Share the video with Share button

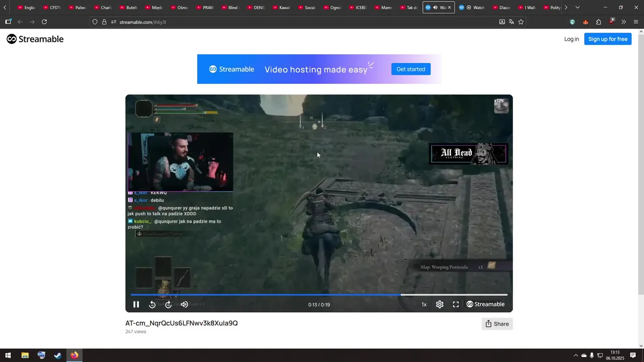497,324
